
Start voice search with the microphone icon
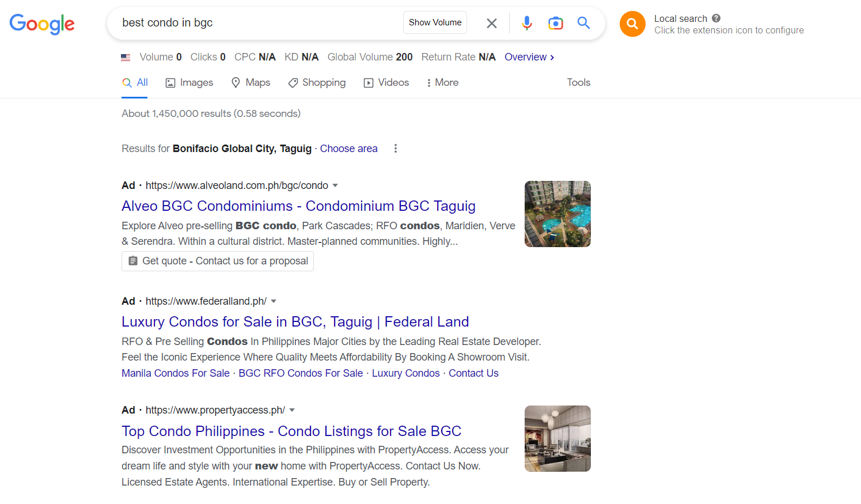coord(526,23)
